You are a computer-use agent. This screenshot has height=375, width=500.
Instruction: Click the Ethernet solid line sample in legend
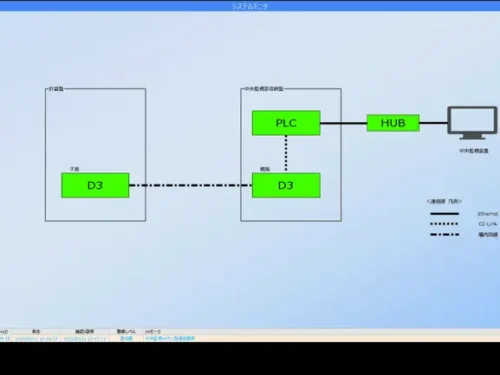pyautogui.click(x=444, y=214)
